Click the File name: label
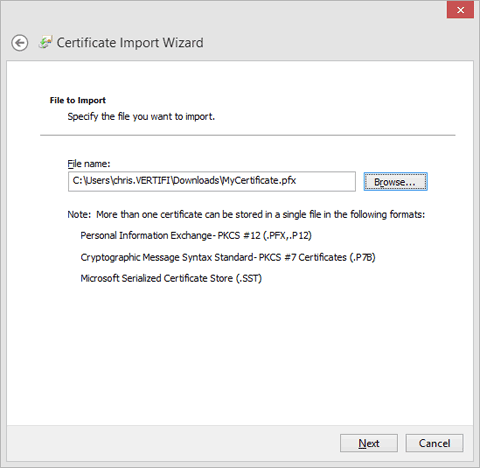Viewport: 480px width, 468px height. pos(89,164)
